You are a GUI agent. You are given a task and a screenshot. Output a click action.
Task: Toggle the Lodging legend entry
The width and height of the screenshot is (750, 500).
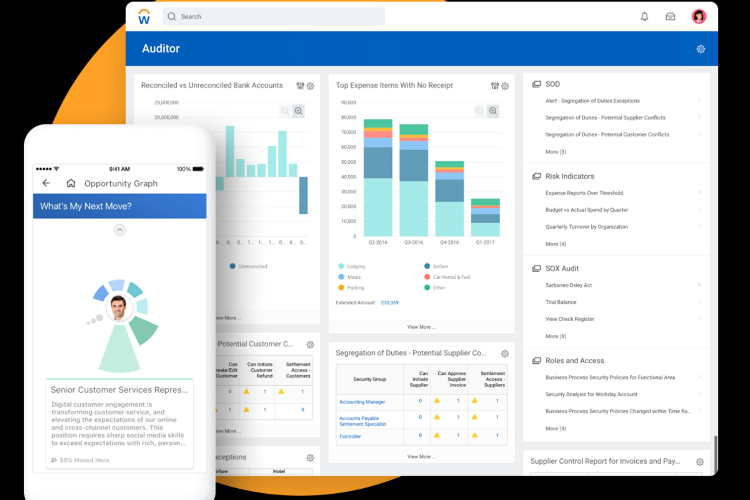click(x=352, y=266)
